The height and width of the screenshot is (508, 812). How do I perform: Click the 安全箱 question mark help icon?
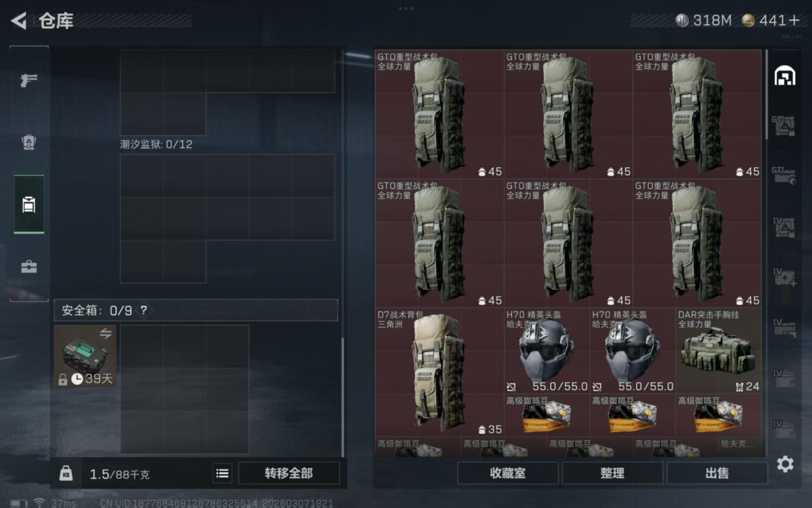coord(144,310)
